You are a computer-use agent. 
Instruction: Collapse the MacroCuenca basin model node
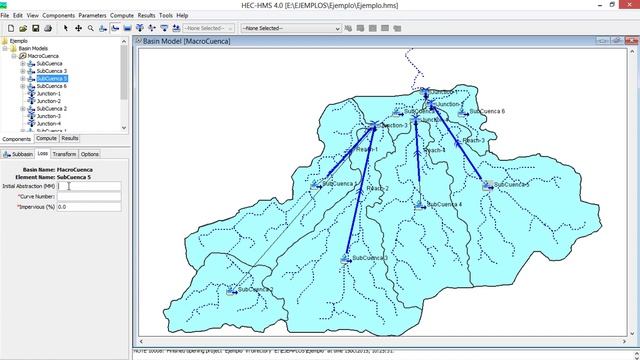[14, 56]
